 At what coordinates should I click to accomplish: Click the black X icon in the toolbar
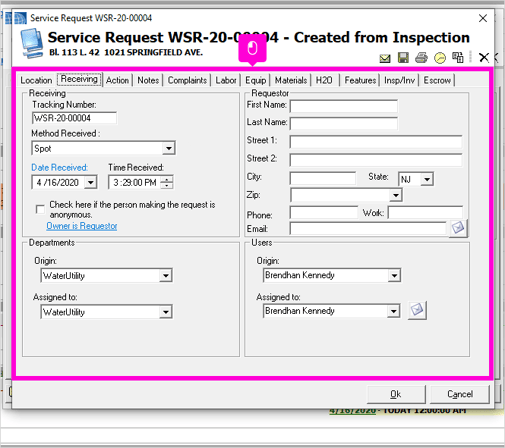pyautogui.click(x=484, y=58)
